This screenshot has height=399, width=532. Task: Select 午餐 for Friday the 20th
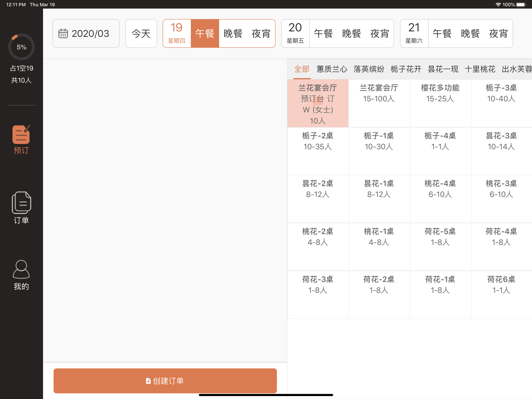click(323, 34)
